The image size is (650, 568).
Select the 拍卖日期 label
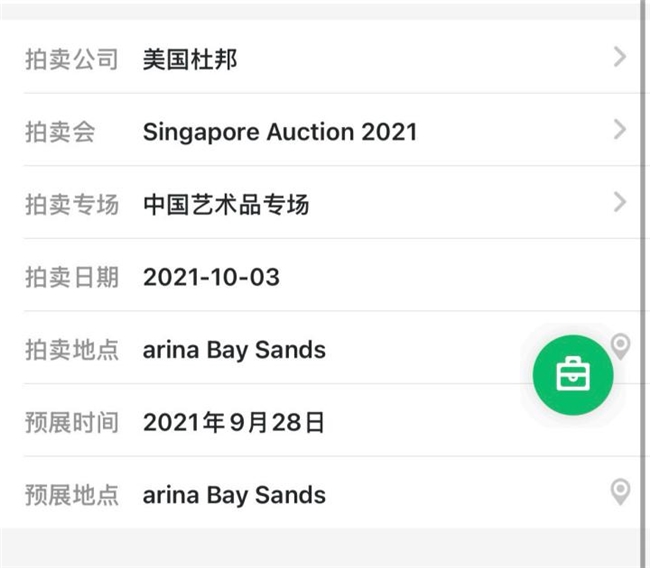tap(72, 277)
